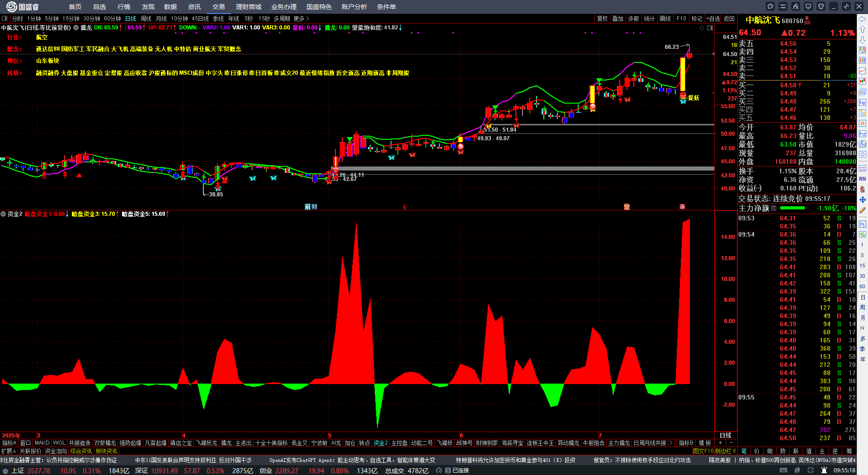Open the f(x) formula manager sidebar icon
Image resolution: width=868 pixels, height=475 pixels.
863,144
